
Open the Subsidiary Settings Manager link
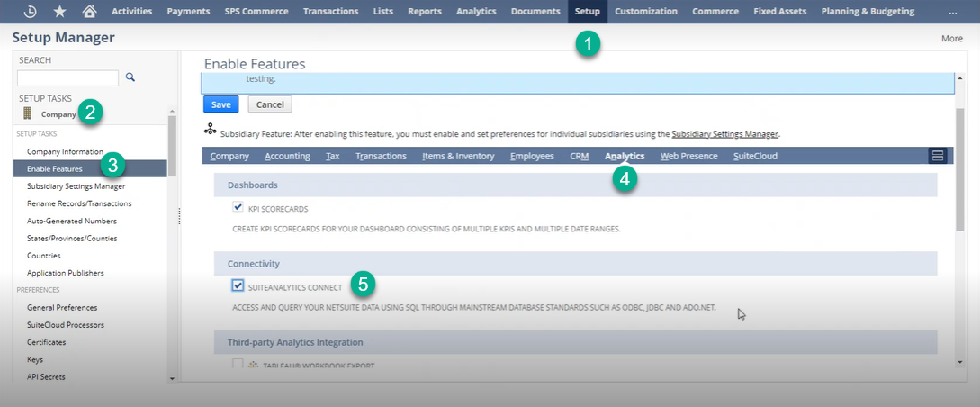[724, 133]
